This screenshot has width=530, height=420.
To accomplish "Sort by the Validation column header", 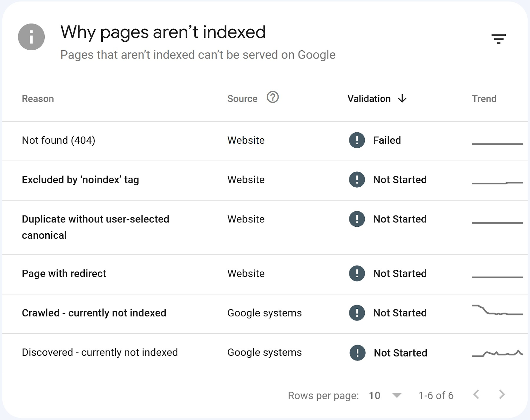I will click(369, 99).
